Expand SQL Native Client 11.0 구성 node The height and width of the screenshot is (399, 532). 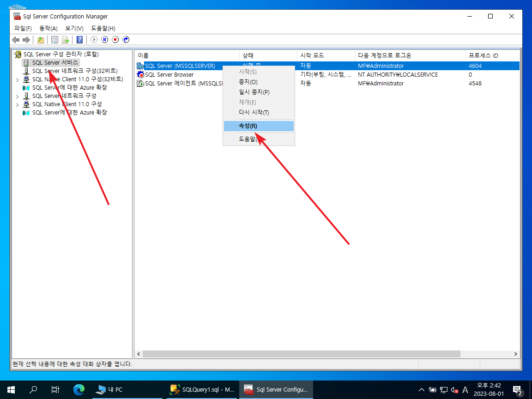coord(17,105)
